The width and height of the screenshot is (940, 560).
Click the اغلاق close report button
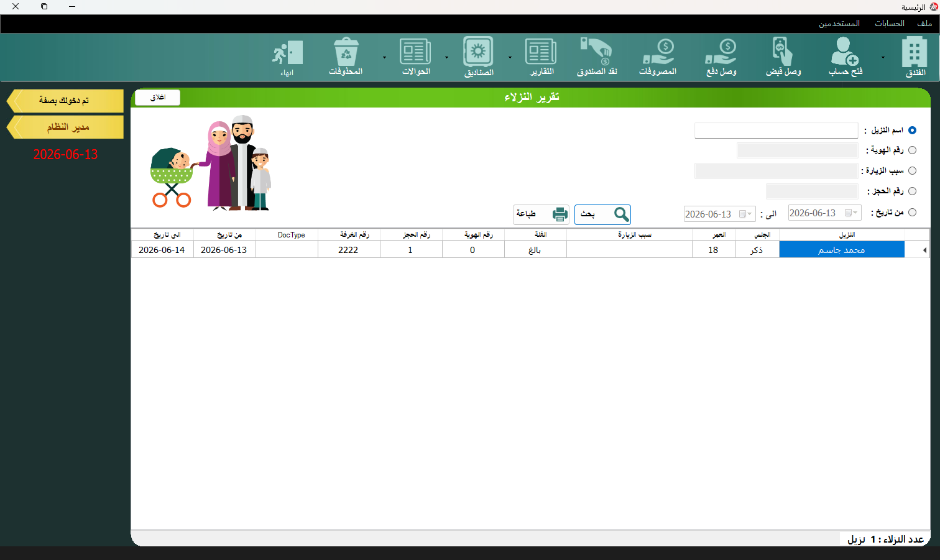point(158,98)
